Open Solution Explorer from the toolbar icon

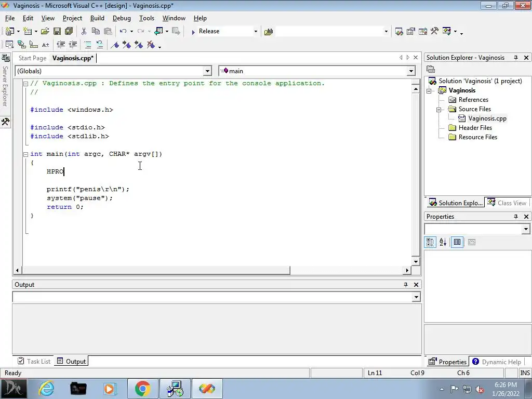(x=399, y=32)
